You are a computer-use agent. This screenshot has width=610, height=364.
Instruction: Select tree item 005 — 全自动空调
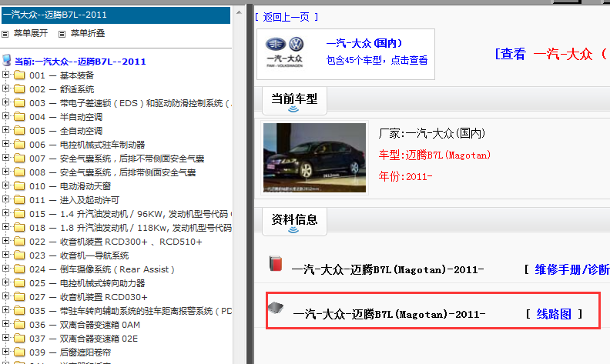65,131
